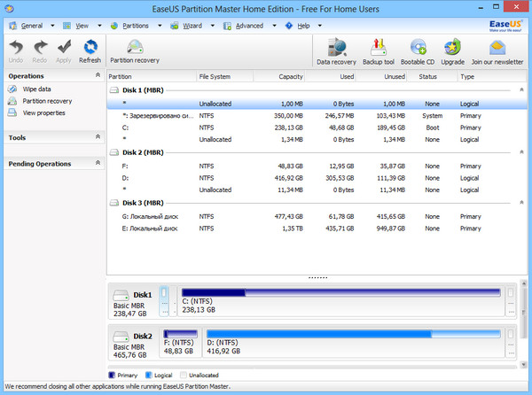The width and height of the screenshot is (532, 395).
Task: Select the Disk 3 (MBR) header drive icon
Action: 114,203
